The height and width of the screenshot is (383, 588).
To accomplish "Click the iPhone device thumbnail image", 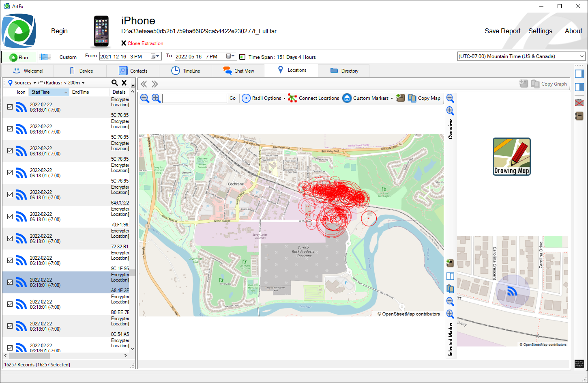I will tap(101, 32).
